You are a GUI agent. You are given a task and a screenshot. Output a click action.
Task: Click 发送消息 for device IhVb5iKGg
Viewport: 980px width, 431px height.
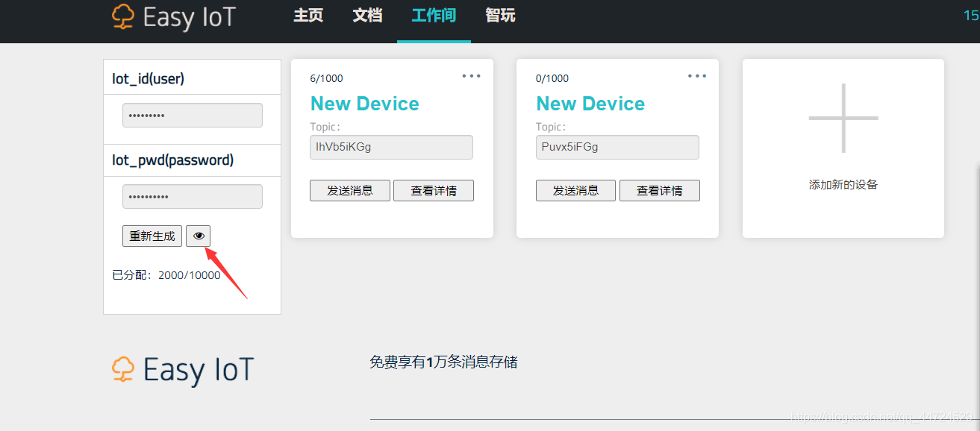click(x=350, y=190)
